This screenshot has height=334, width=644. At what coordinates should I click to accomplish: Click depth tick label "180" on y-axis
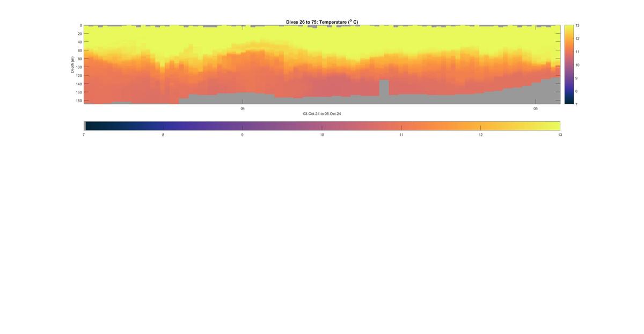(x=79, y=100)
